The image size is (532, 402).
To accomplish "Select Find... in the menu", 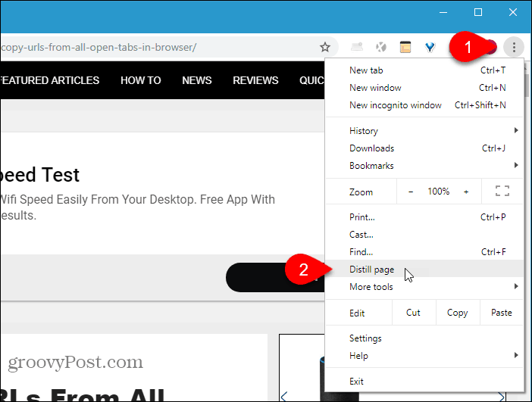I will coord(424,252).
